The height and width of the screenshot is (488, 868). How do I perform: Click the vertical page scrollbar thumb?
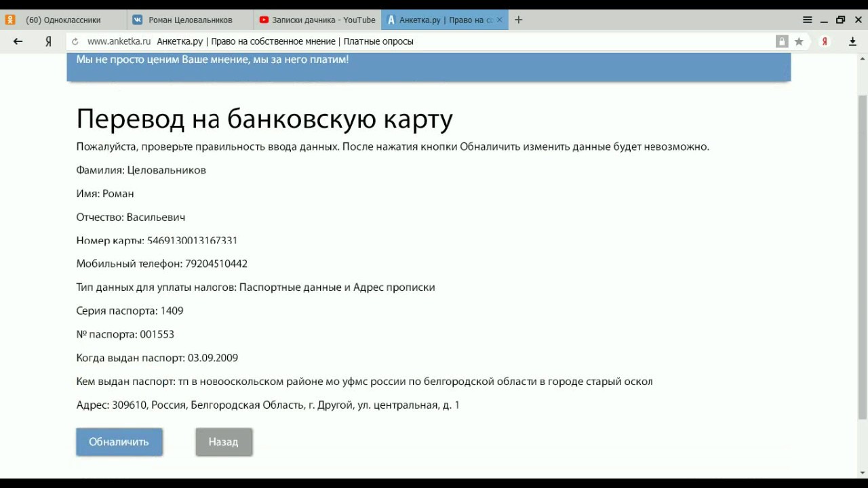(863, 258)
